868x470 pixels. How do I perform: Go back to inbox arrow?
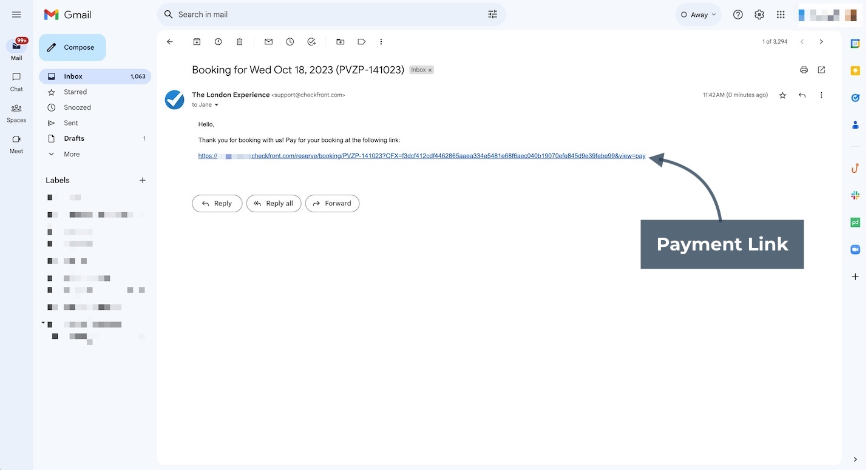[170, 42]
